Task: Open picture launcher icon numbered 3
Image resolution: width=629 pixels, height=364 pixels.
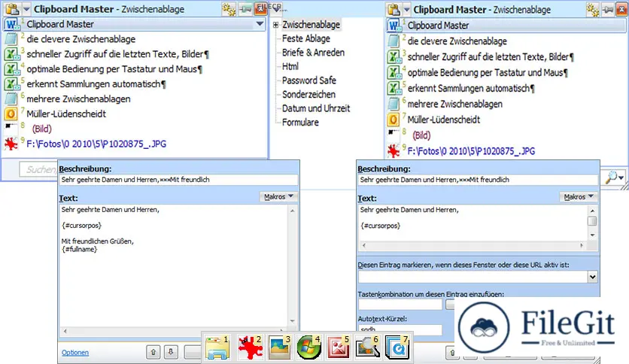Action: point(279,347)
